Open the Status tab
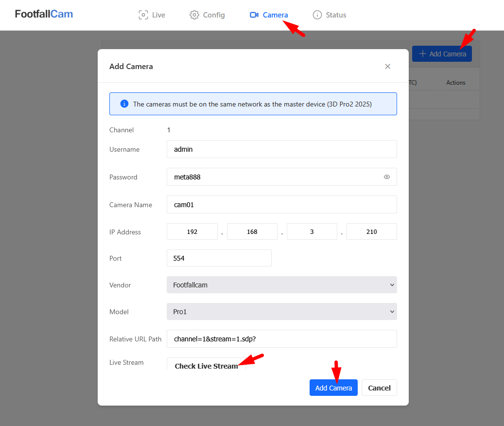 (330, 15)
